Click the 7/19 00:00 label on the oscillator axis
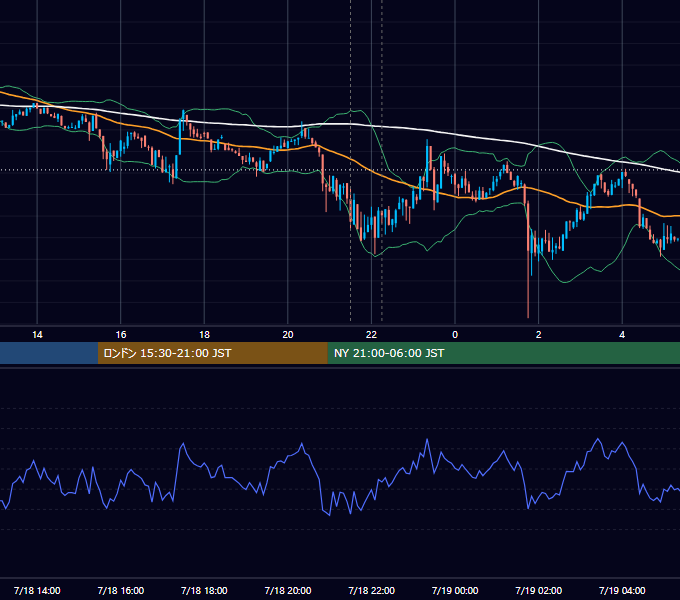 click(x=455, y=590)
